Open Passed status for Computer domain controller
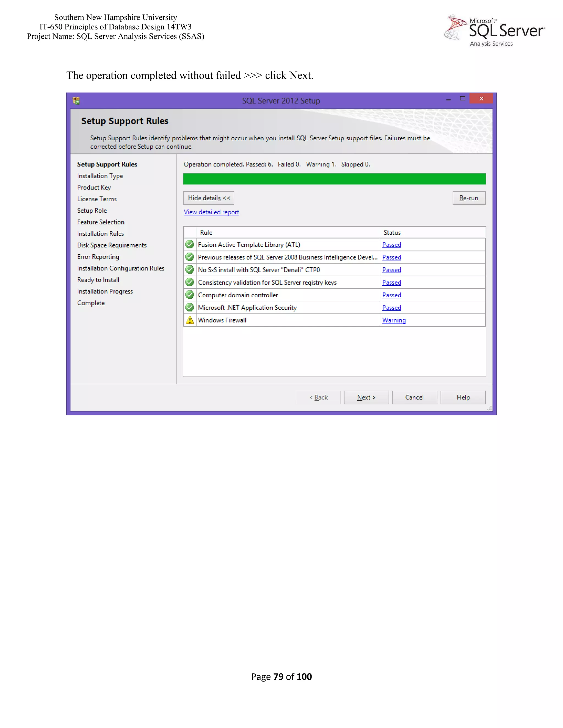Image resolution: width=563 pixels, height=728 pixels. pyautogui.click(x=391, y=295)
